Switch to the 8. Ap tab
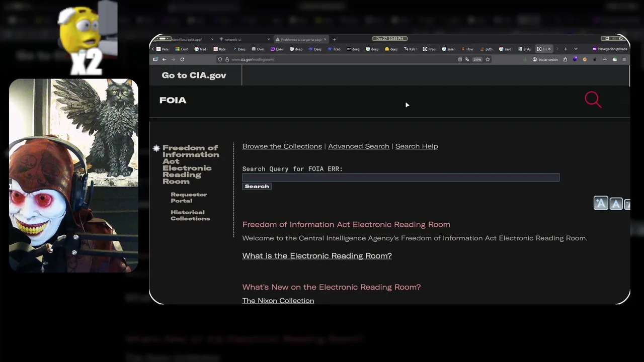 point(525,49)
